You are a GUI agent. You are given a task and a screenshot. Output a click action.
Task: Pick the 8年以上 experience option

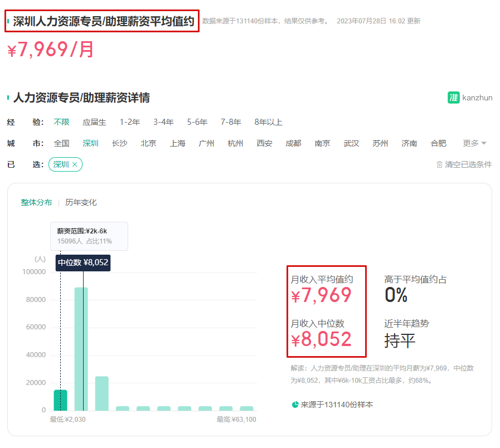pos(268,122)
